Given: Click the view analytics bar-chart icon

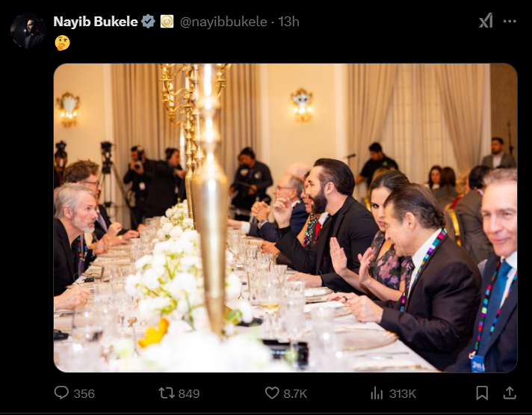Looking at the screenshot, I should 377,393.
